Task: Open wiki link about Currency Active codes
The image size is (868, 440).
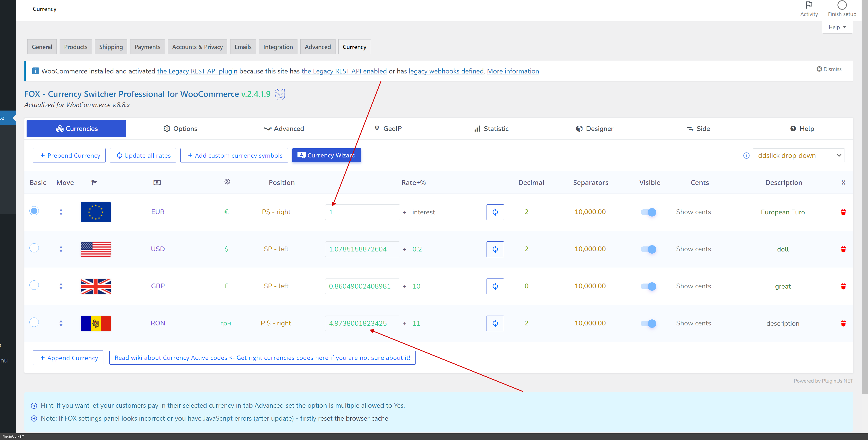Action: [x=262, y=358]
